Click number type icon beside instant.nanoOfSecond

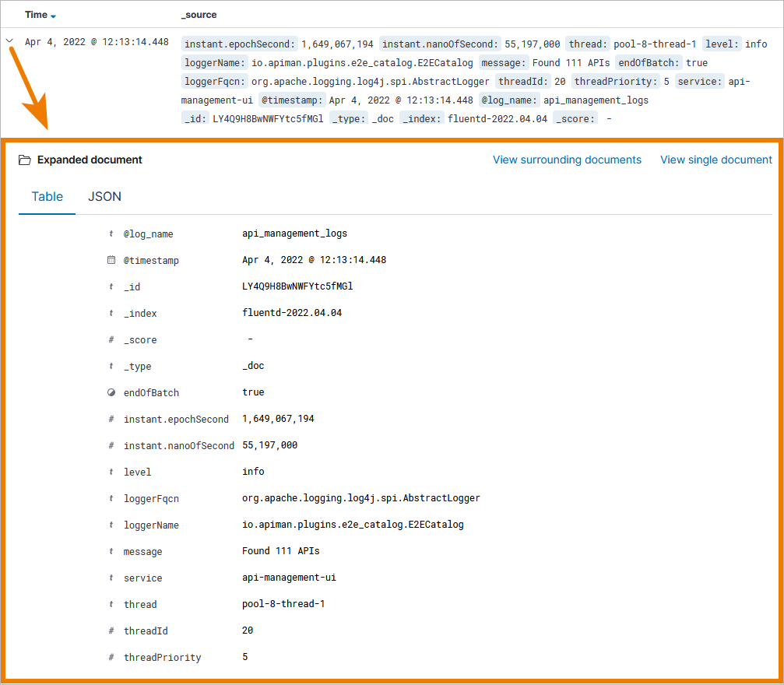tap(111, 445)
